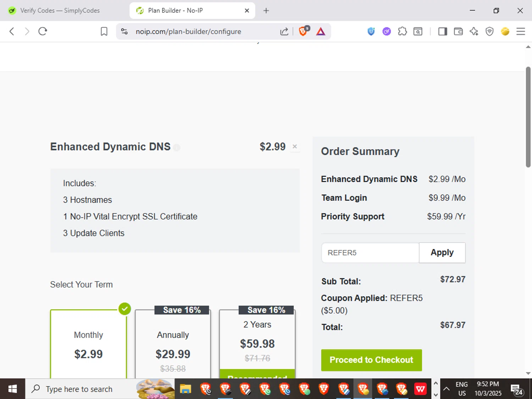Remove Enhanced Dynamic DNS with the x icon
The width and height of the screenshot is (532, 399).
(295, 146)
